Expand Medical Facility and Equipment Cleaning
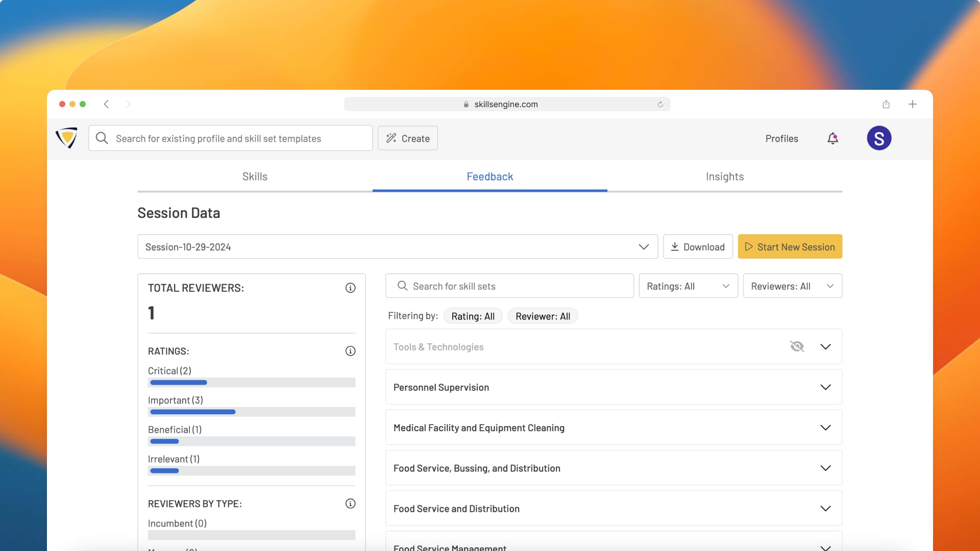Viewport: 980px width, 551px height. point(825,428)
